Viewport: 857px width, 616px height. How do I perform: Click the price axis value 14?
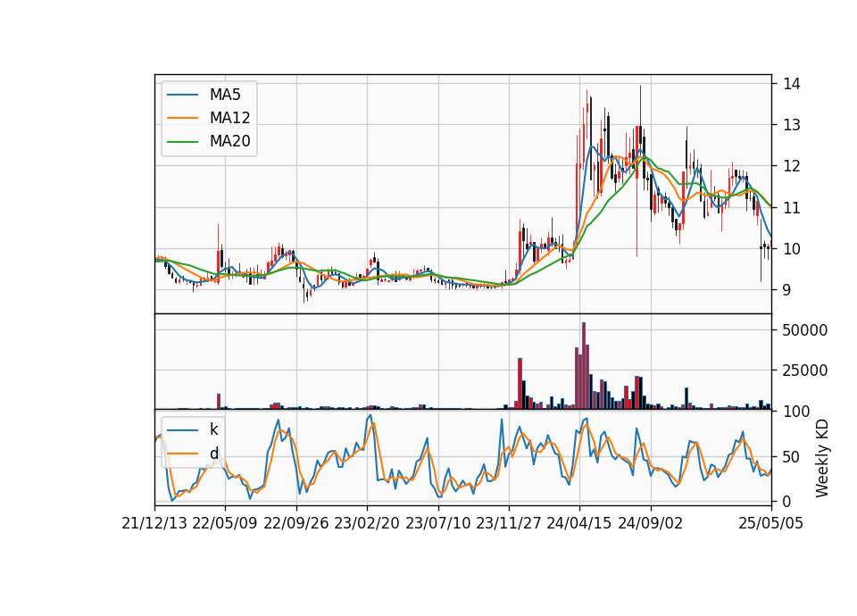click(792, 84)
